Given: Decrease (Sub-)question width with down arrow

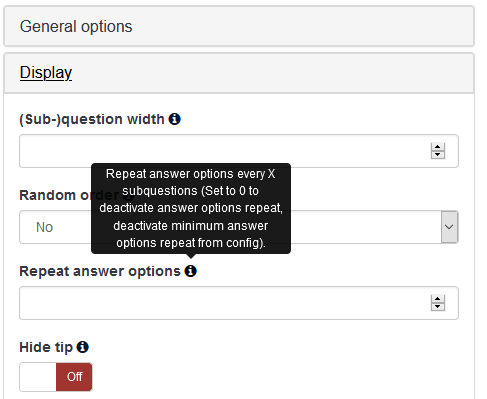Looking at the screenshot, I should (x=438, y=155).
